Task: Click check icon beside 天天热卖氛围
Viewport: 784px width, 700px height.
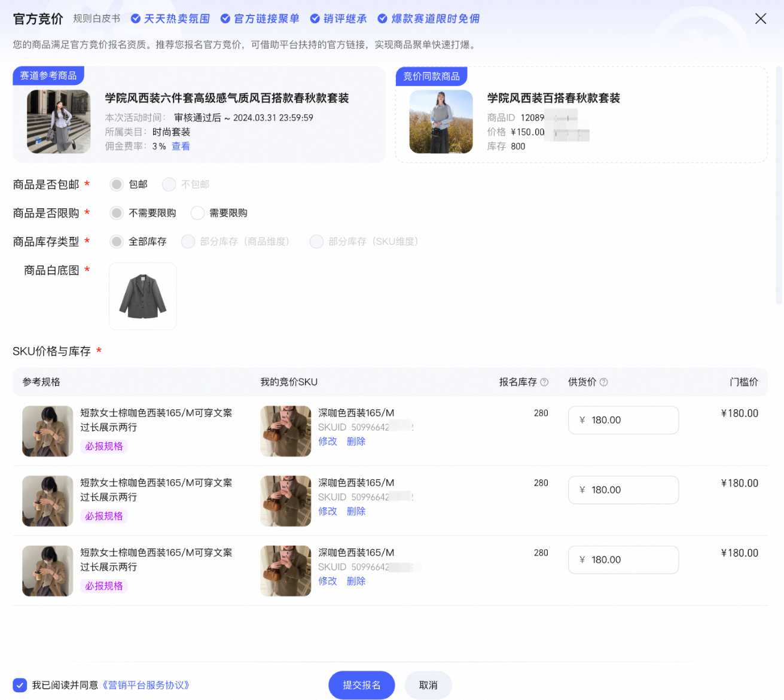Action: [x=136, y=19]
